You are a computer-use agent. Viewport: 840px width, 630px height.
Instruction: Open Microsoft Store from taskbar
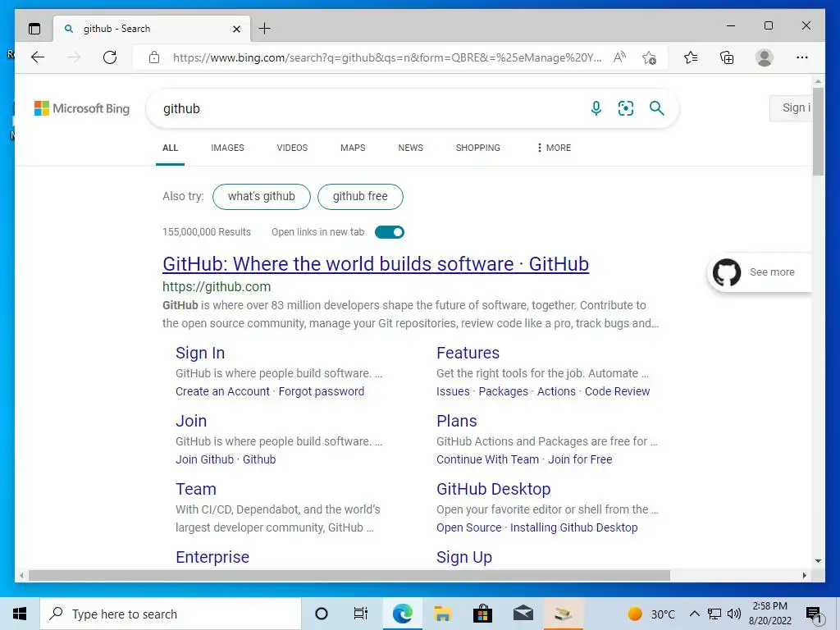(x=482, y=614)
